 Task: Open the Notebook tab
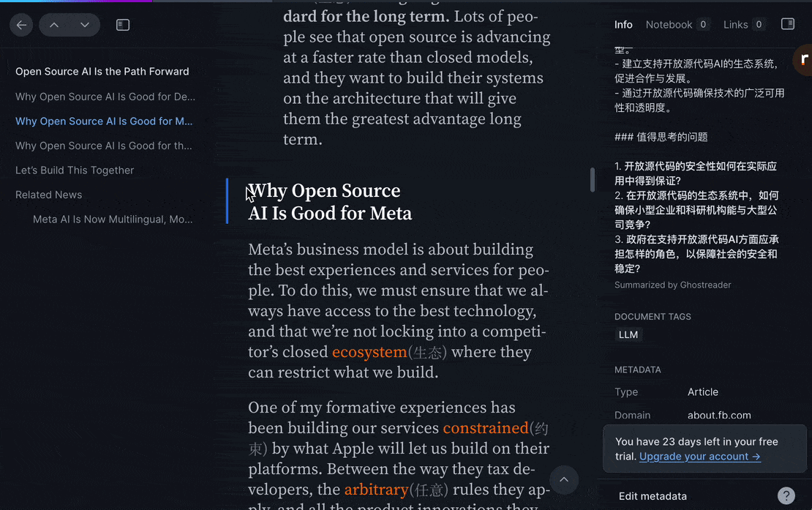669,25
